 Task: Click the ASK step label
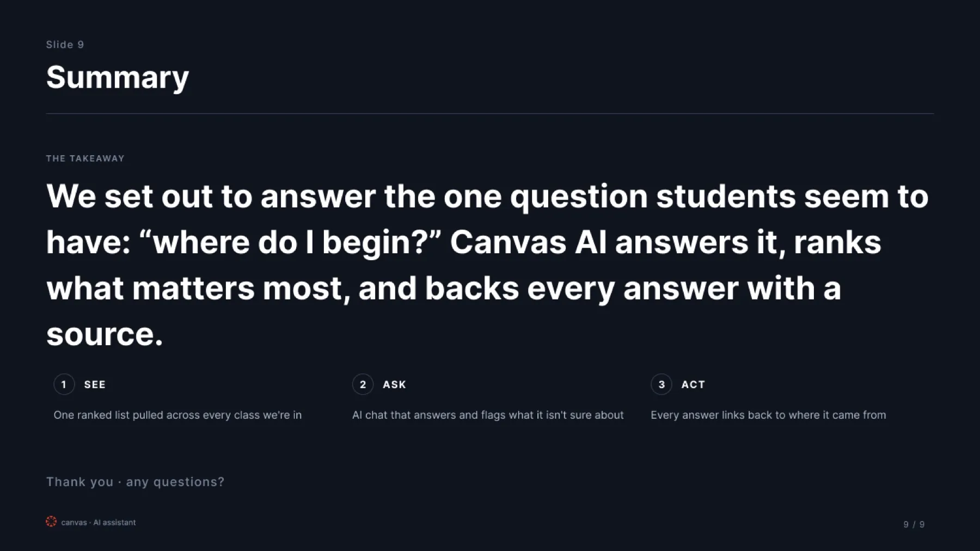click(x=394, y=384)
